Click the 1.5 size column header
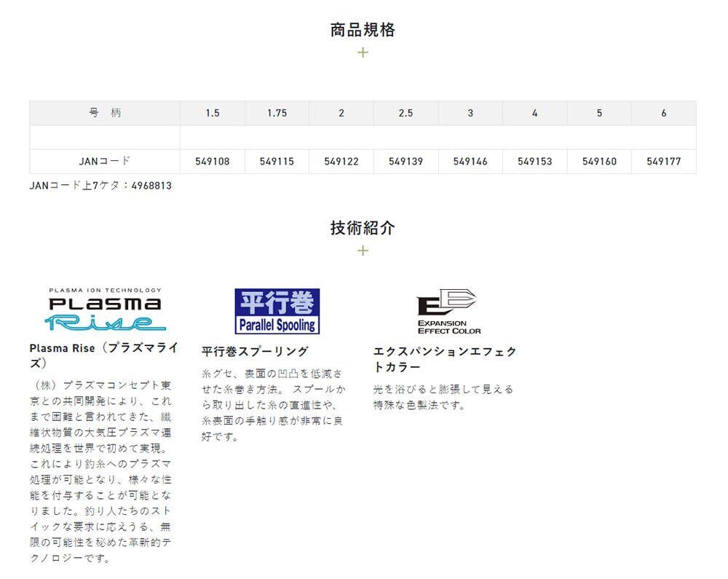This screenshot has width=728, height=579. pos(213,113)
